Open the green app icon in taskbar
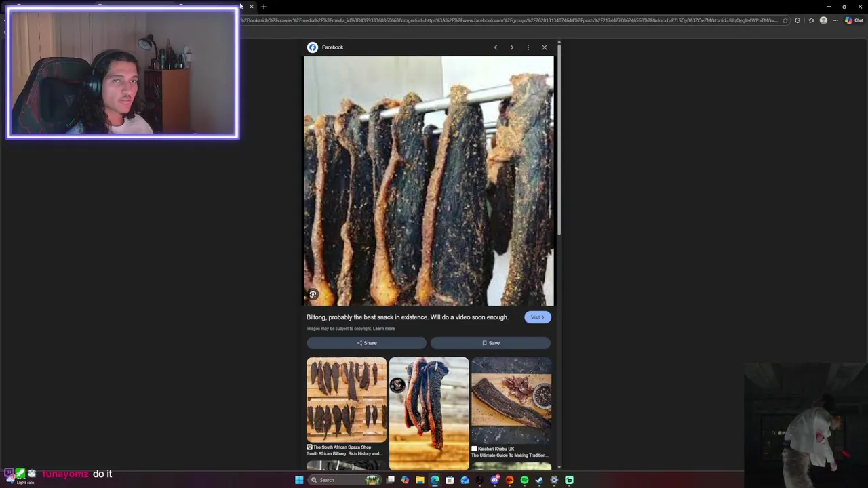 pyautogui.click(x=569, y=480)
